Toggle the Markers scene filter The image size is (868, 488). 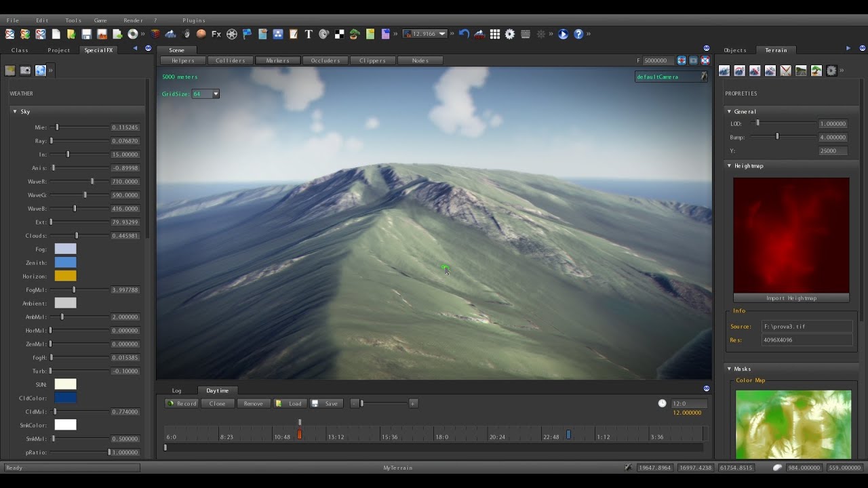pos(278,60)
